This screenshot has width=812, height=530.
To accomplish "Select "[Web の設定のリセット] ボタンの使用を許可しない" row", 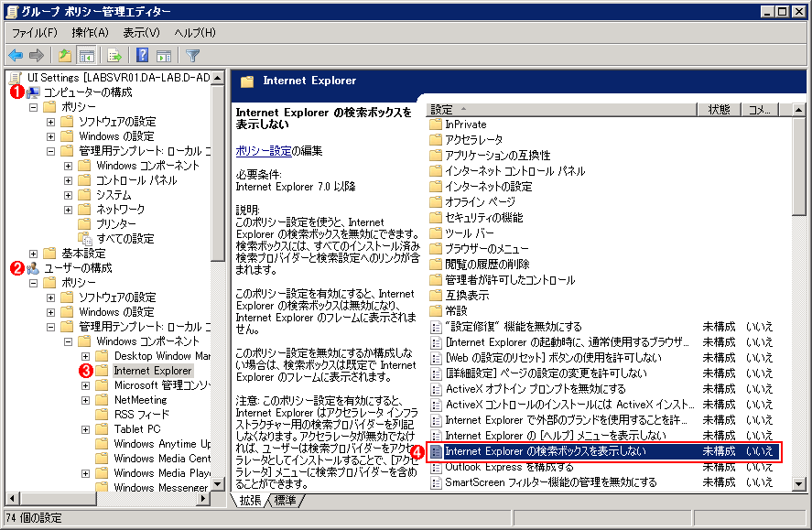I will click(x=604, y=358).
